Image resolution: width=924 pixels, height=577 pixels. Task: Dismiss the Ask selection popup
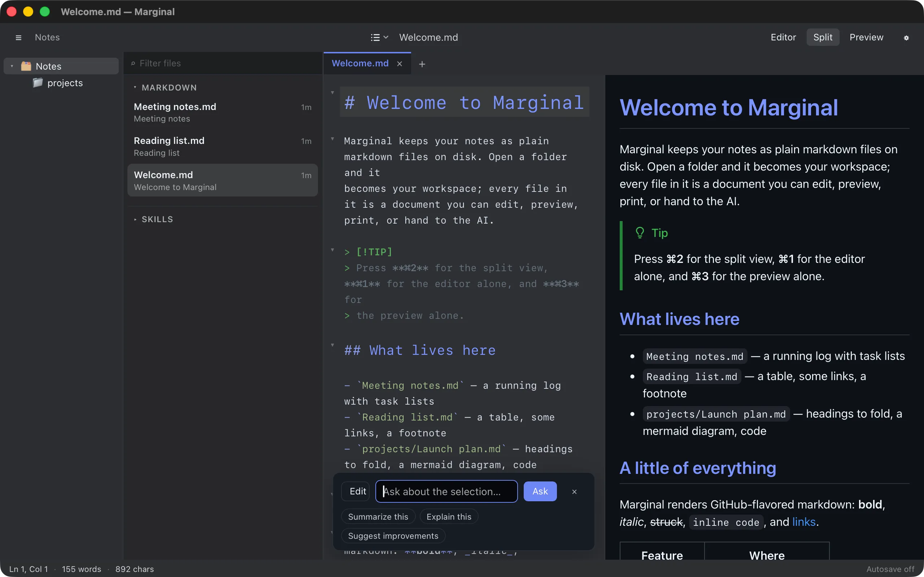coord(574,492)
